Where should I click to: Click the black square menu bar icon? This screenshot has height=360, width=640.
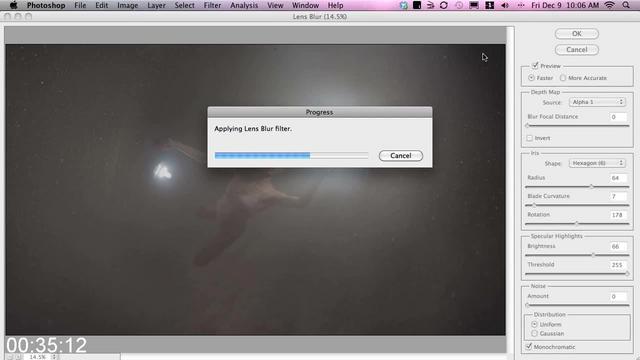click(417, 5)
